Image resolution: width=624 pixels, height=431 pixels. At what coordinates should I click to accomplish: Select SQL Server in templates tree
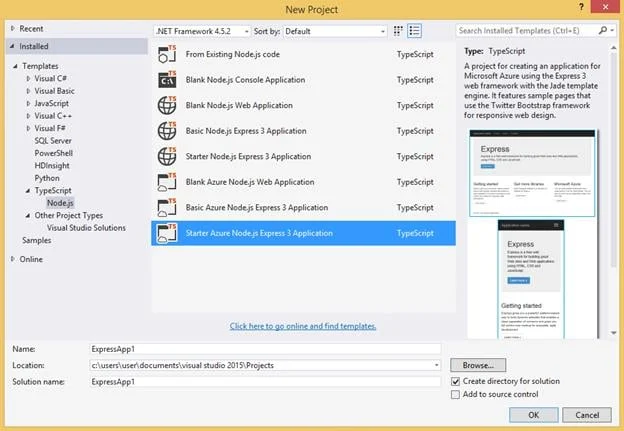tap(53, 141)
